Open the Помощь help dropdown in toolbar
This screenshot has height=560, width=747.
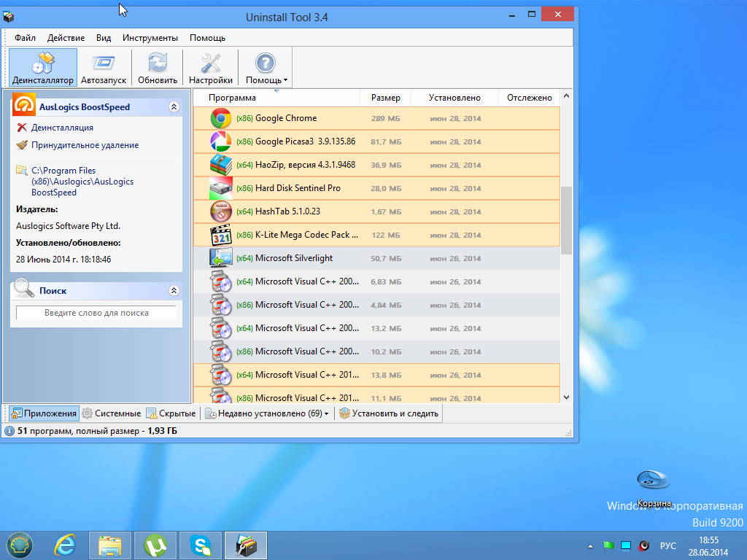click(x=266, y=68)
